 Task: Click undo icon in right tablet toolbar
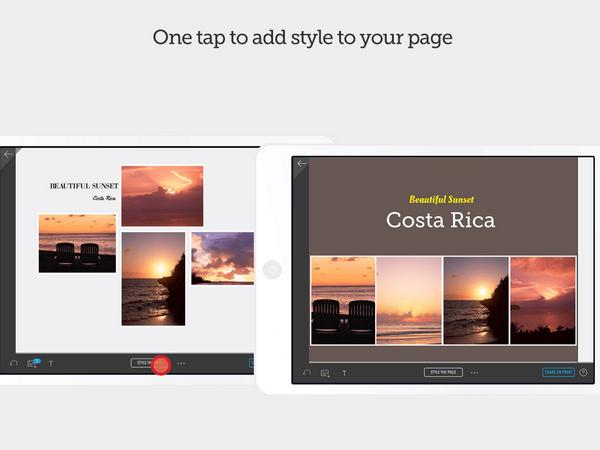click(x=307, y=372)
